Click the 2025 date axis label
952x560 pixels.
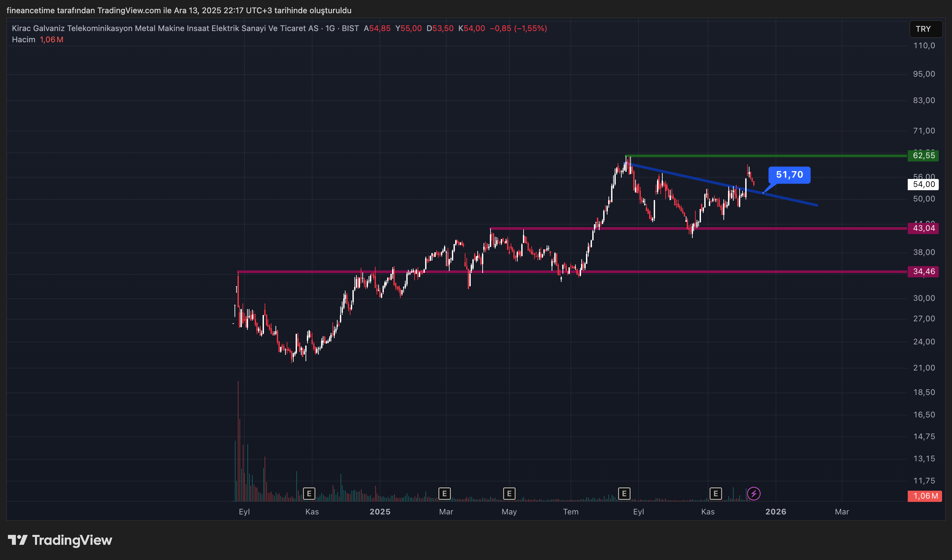pyautogui.click(x=380, y=512)
